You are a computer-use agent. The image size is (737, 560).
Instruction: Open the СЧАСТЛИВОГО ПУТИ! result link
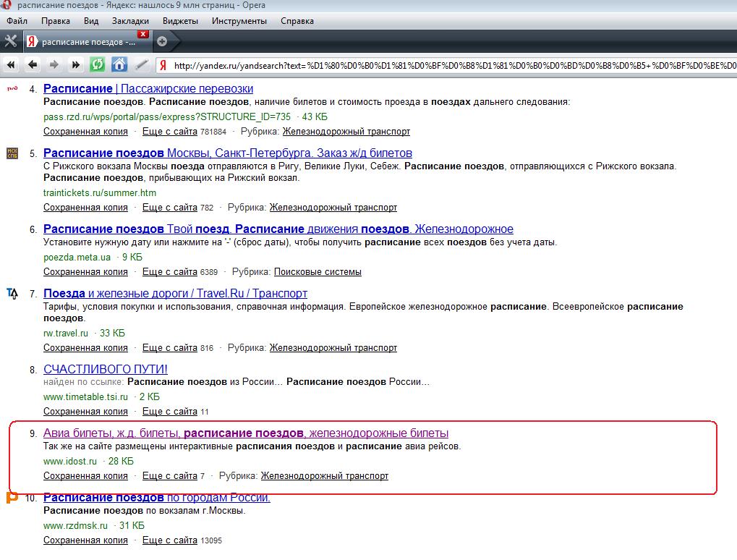tap(106, 369)
